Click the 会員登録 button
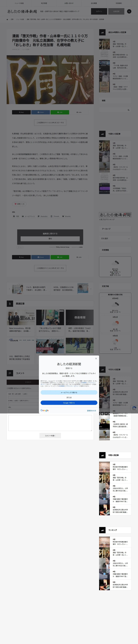Screen dimensions: 138x644 pyautogui.click(x=116, y=11)
